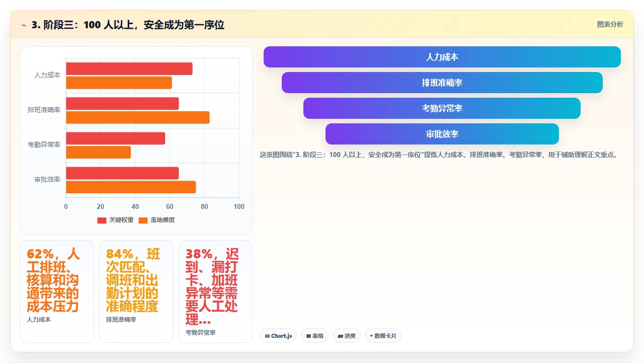Click the orange 人力成本 落地难度 bar
644x363 pixels.
tap(119, 83)
